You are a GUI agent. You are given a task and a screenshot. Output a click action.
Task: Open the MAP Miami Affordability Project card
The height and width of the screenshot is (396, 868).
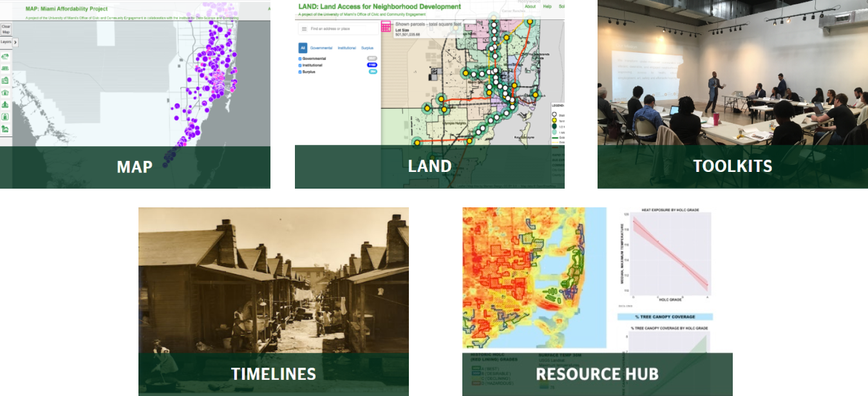[135, 95]
